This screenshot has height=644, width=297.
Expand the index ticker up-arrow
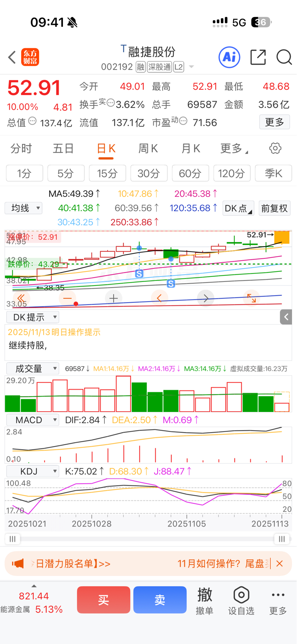click(x=34, y=586)
